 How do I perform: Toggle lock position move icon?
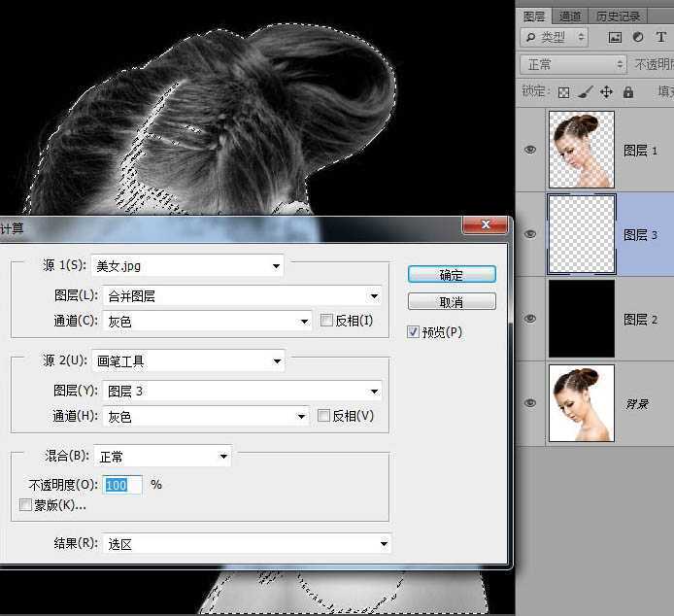pos(606,92)
